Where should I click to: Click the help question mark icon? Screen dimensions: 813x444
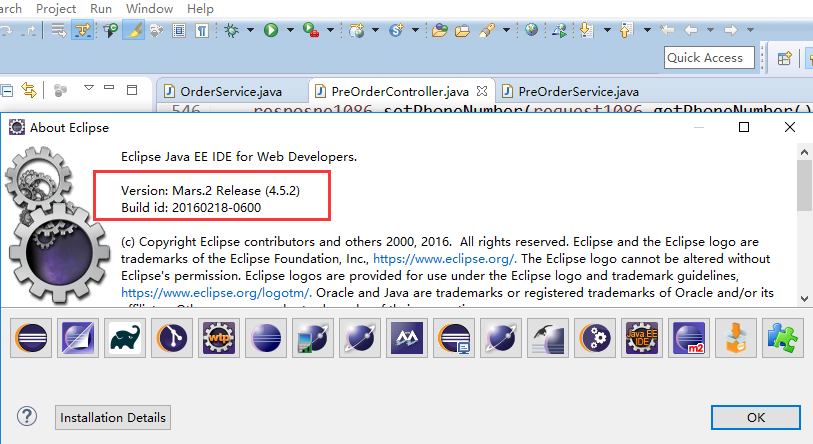(x=26, y=417)
